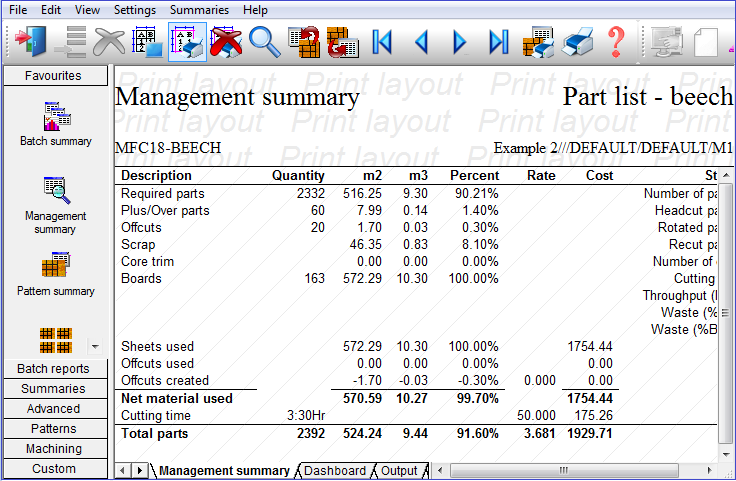Screen dimensions: 736x481
Task: Click vertical scrollbar up arrow
Action: (x=726, y=175)
